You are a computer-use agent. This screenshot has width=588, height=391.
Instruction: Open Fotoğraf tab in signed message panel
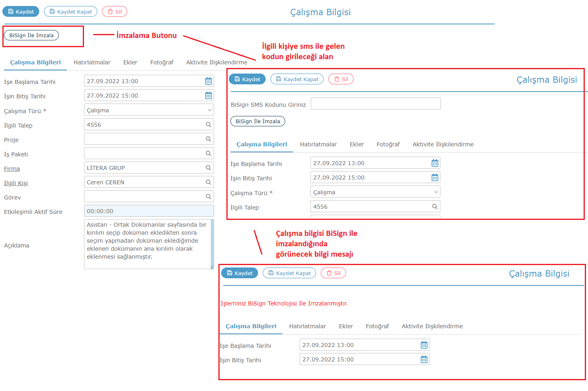click(x=377, y=326)
